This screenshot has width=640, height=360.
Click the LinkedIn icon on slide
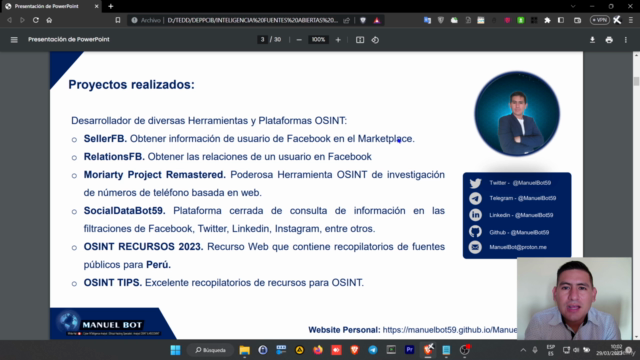pos(475,215)
